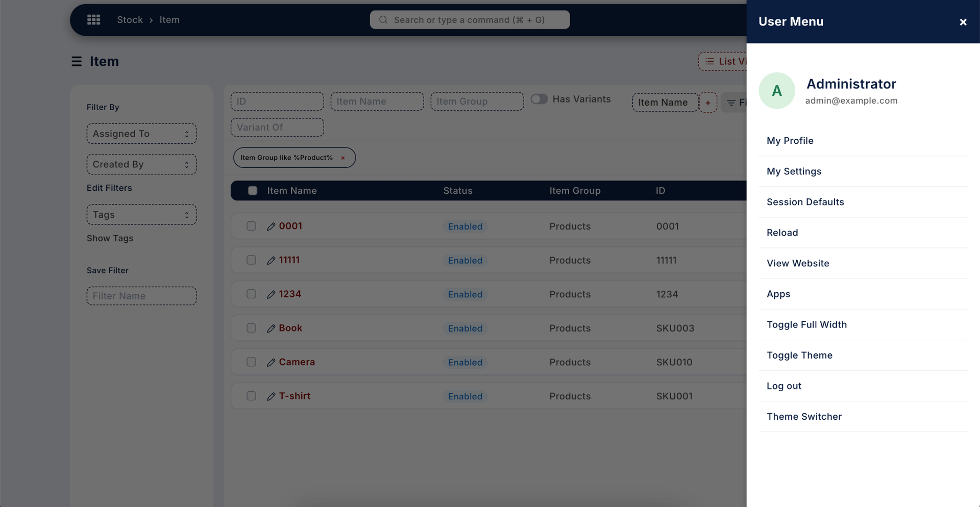Screen dimensions: 980x507
Task: Click Products cell in T-shirt row
Action: point(570,396)
